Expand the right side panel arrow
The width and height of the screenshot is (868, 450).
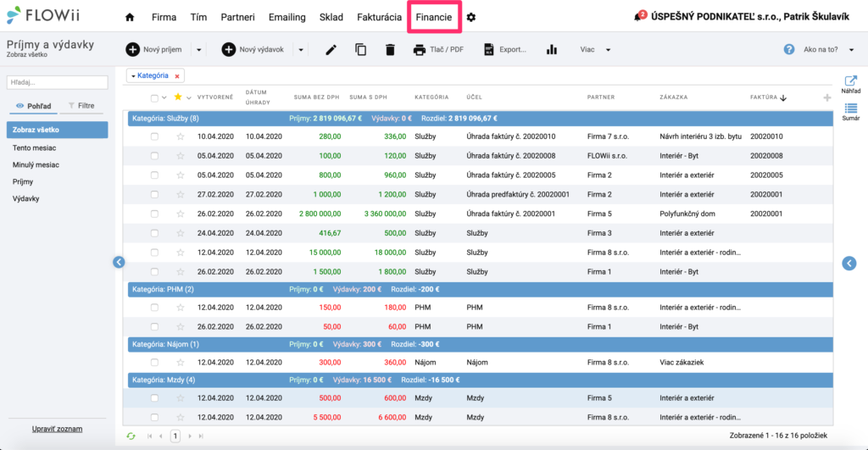[x=849, y=263]
